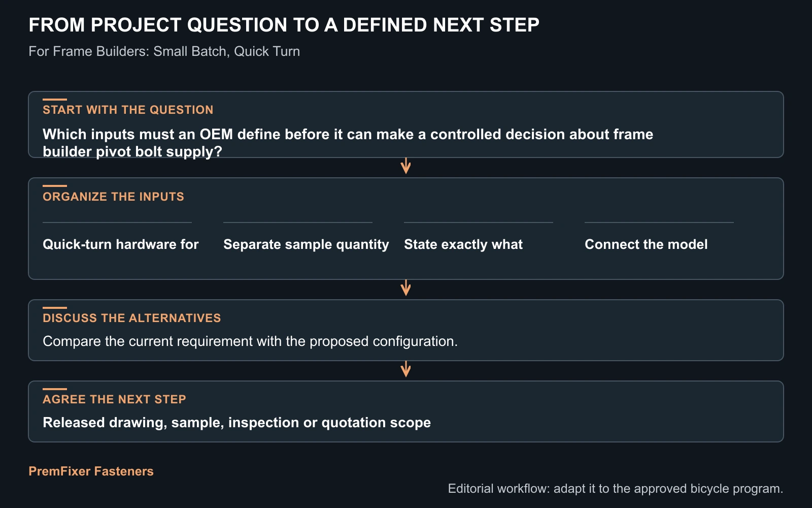Click Released drawing, sample, inspection text
The width and height of the screenshot is (812, 508).
coord(236,423)
